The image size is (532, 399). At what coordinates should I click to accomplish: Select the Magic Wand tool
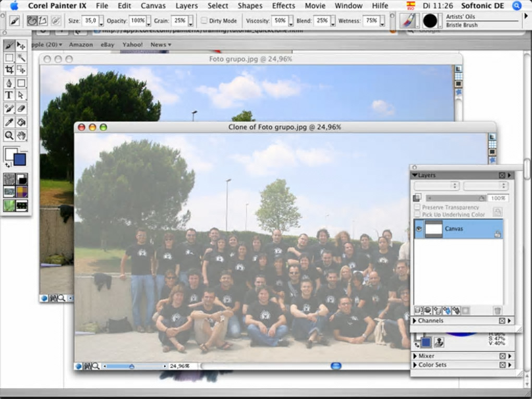(21, 58)
